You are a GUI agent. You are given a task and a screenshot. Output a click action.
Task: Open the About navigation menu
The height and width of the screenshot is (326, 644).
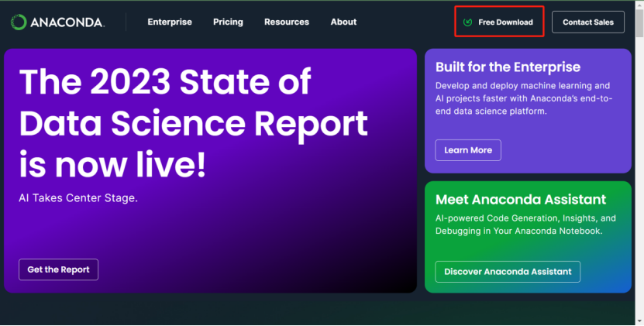[343, 22]
